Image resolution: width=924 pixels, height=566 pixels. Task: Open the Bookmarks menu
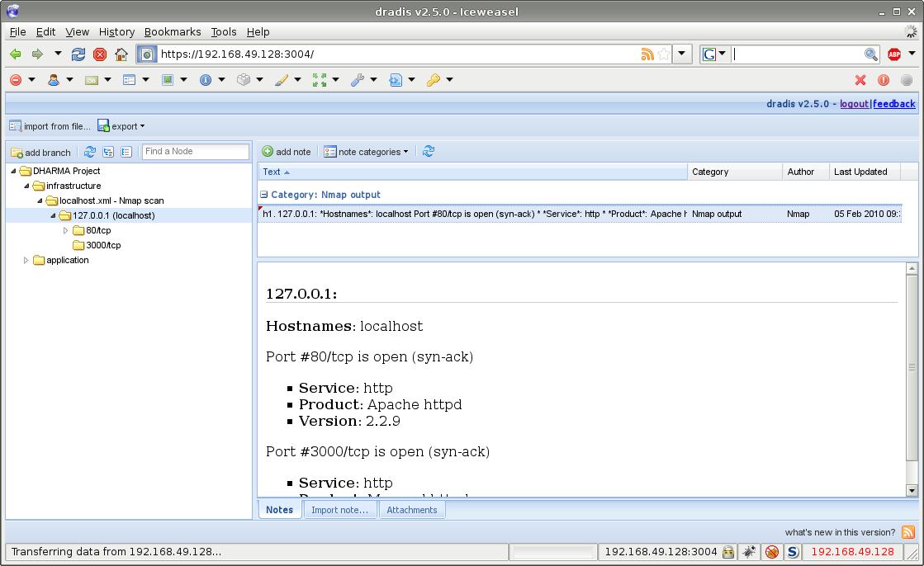point(173,31)
